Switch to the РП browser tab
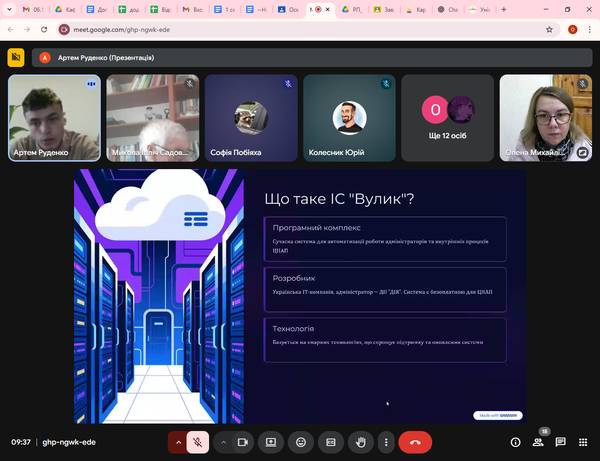The height and width of the screenshot is (461, 600). 352,9
